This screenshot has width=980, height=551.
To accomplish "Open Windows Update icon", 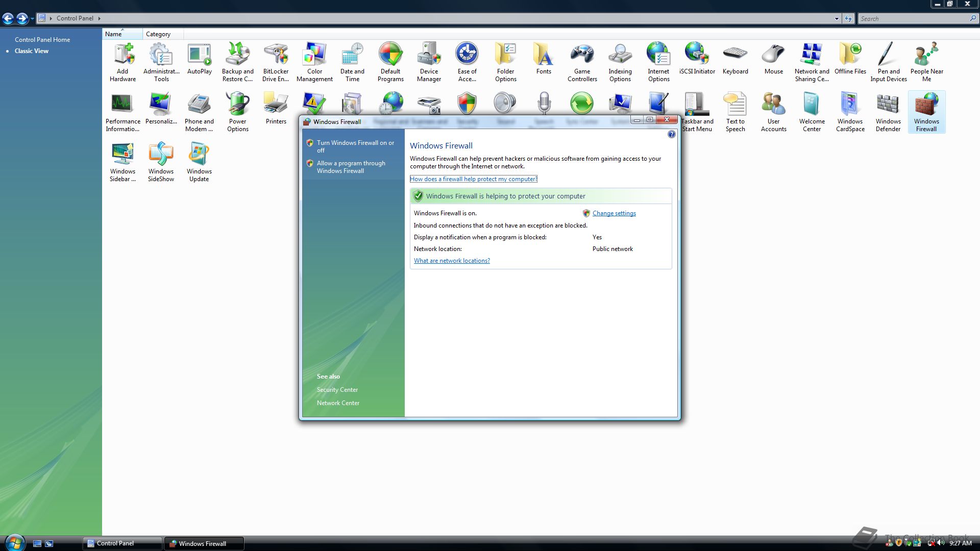I will point(199,162).
